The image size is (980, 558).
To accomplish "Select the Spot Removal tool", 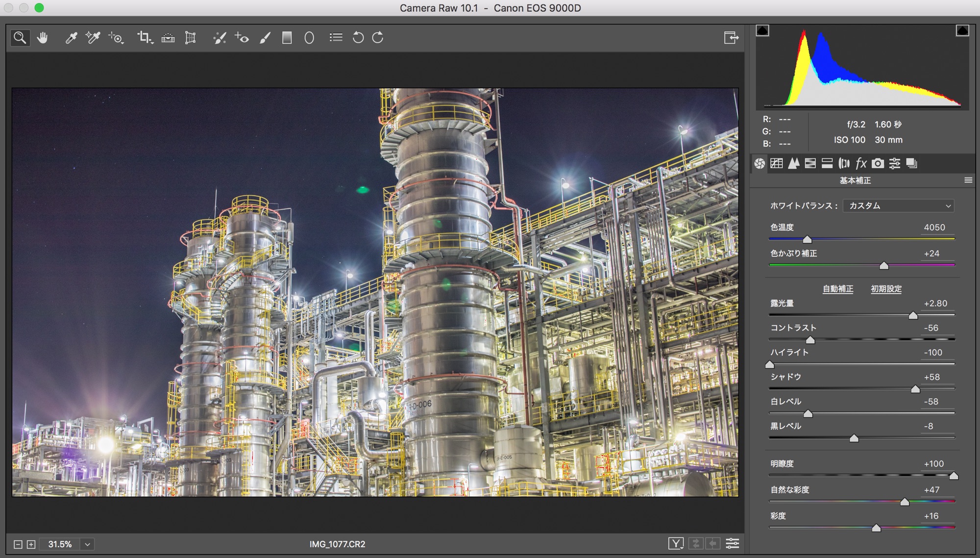I will pyautogui.click(x=220, y=38).
